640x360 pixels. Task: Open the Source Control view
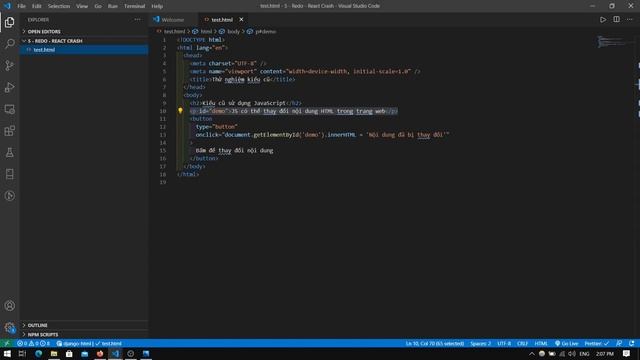pos(9,65)
